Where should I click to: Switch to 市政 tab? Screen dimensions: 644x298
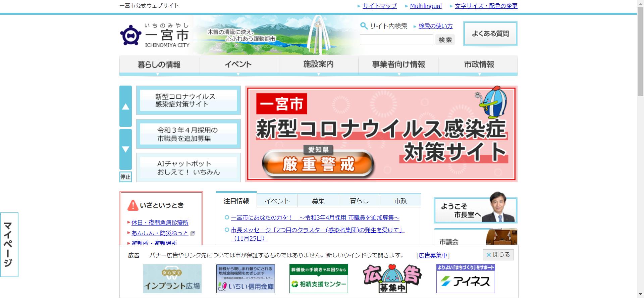tap(400, 201)
